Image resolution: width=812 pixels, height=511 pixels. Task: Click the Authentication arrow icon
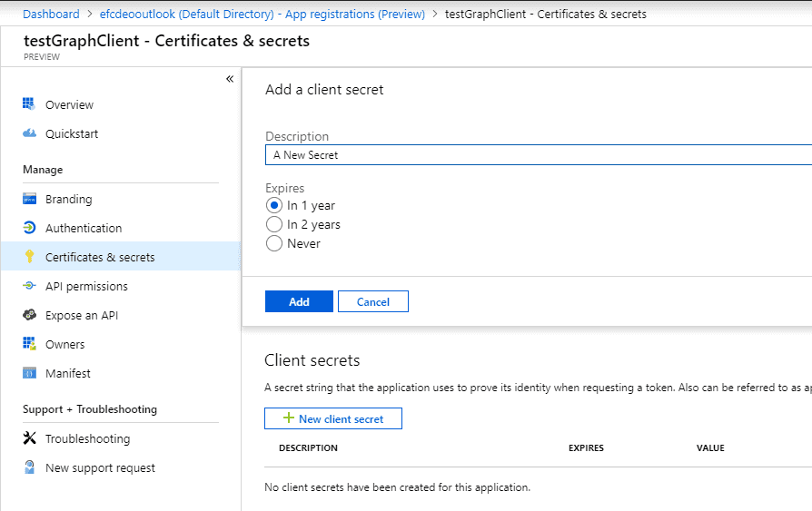[x=29, y=228]
